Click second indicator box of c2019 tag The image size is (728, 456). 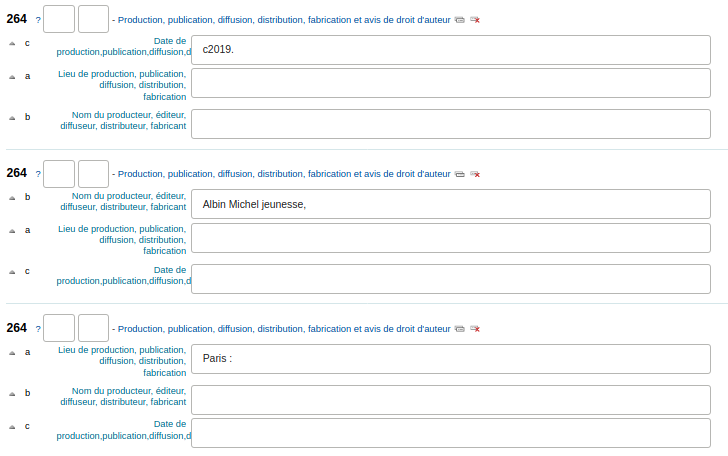click(x=93, y=19)
